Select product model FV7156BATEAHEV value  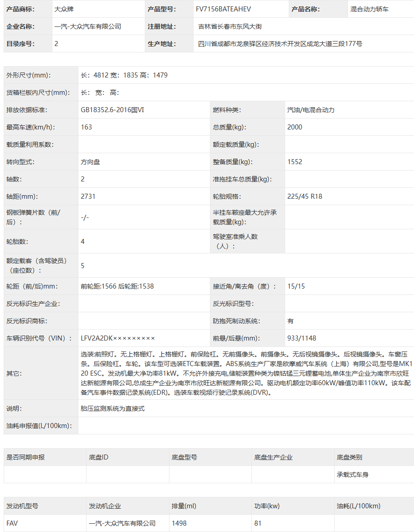[x=223, y=9]
